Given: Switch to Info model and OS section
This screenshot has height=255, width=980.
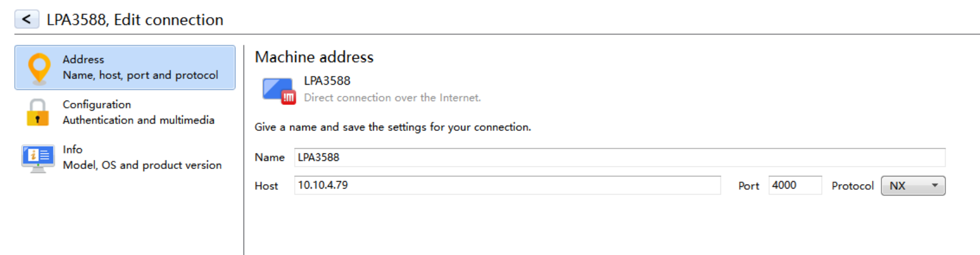Looking at the screenshot, I should [x=142, y=157].
